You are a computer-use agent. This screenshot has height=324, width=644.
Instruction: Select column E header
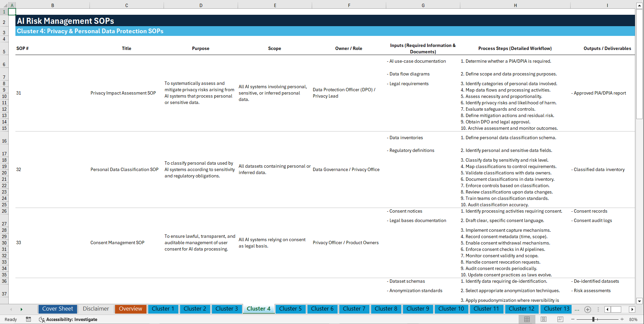(x=275, y=5)
